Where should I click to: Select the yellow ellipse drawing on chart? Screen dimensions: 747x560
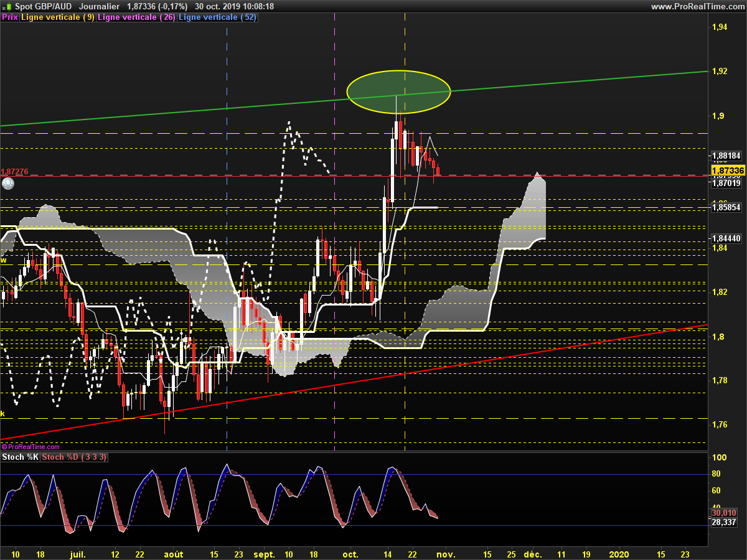click(398, 91)
